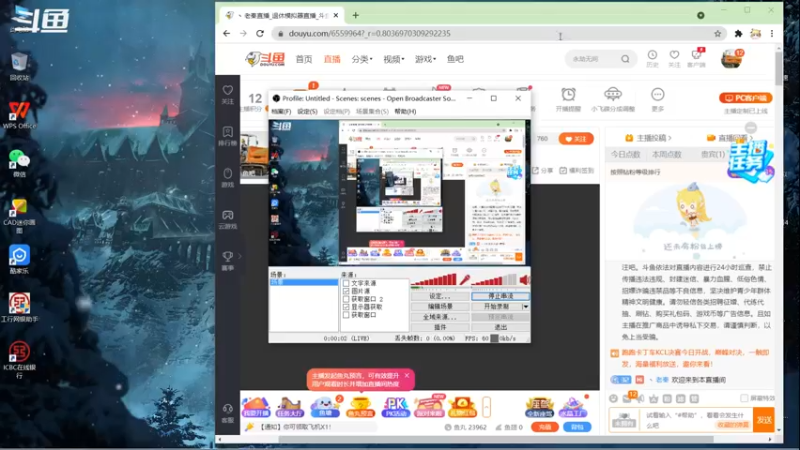The width and height of the screenshot is (800, 450).
Task: Open the user avatar with badge 12
Action: point(732,59)
